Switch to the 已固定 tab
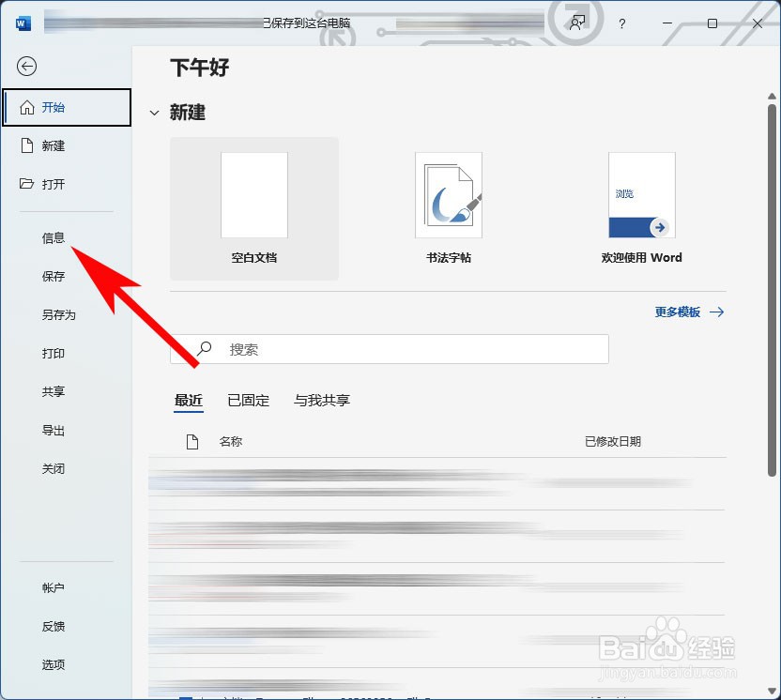The height and width of the screenshot is (700, 781). click(x=248, y=401)
